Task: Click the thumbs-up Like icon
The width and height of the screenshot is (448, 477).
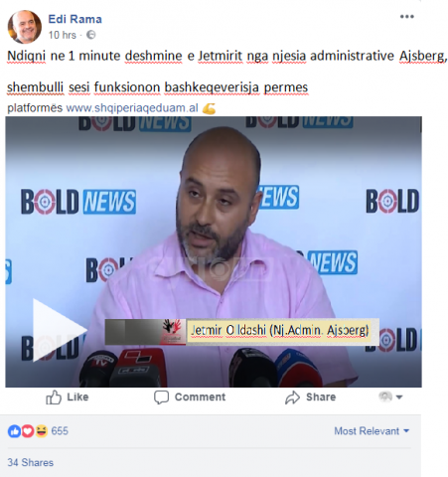Action: (54, 397)
